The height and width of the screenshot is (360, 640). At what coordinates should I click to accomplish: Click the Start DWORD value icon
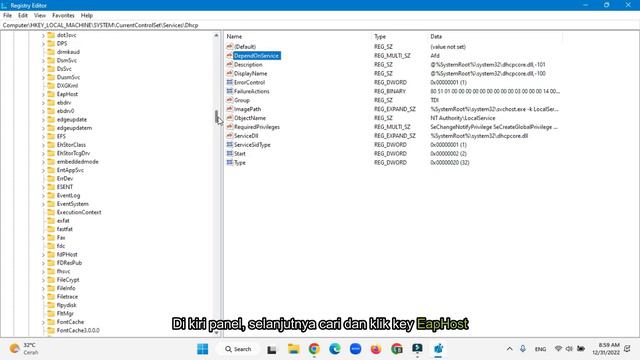pyautogui.click(x=230, y=153)
